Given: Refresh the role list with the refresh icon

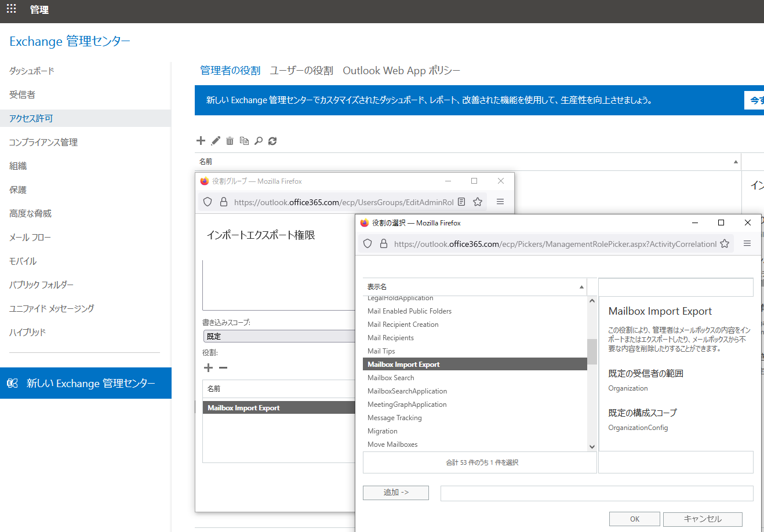Looking at the screenshot, I should point(272,140).
